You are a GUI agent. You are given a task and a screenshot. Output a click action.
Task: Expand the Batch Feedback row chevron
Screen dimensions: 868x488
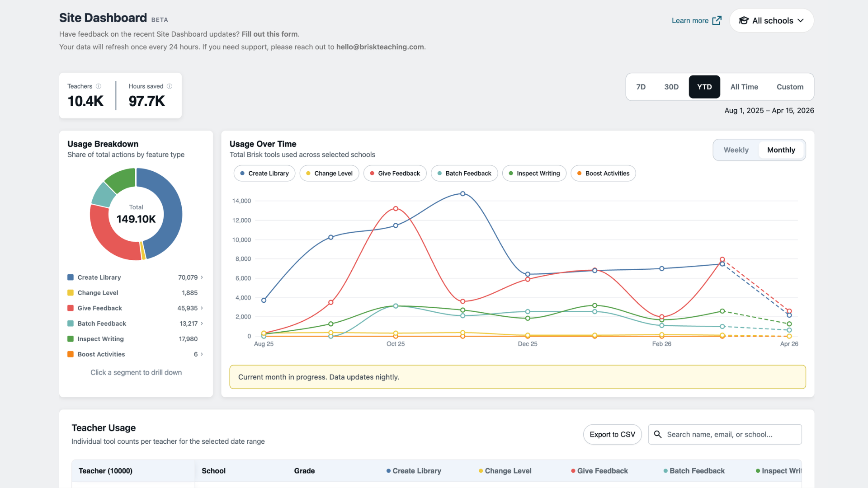point(202,324)
